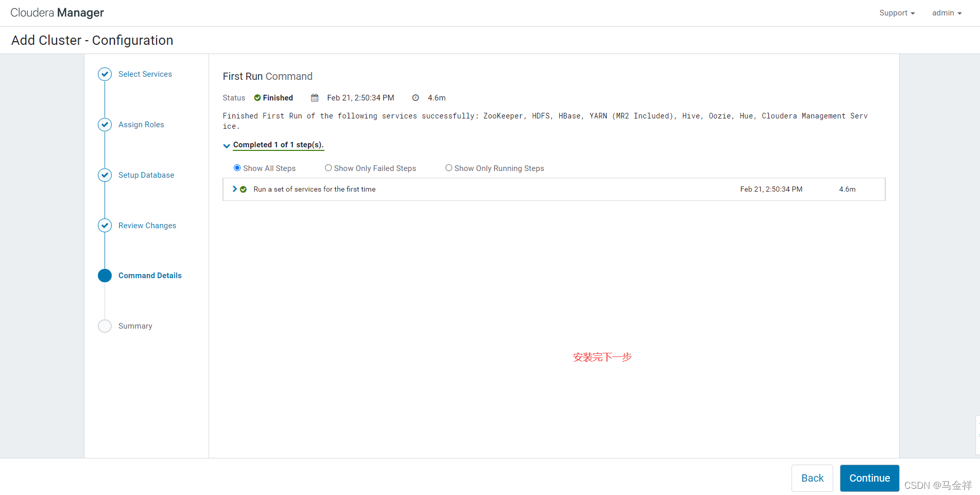980x495 pixels.
Task: Click the clock icon beside 4.6m duration
Action: pyautogui.click(x=416, y=98)
